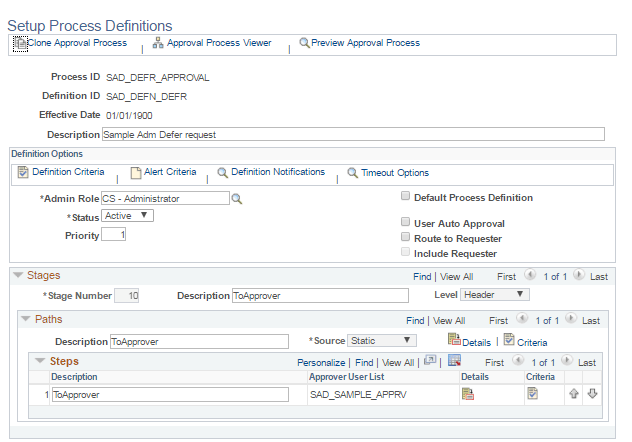Click the Paths Details icon
This screenshot has height=442, width=632.
(x=454, y=339)
